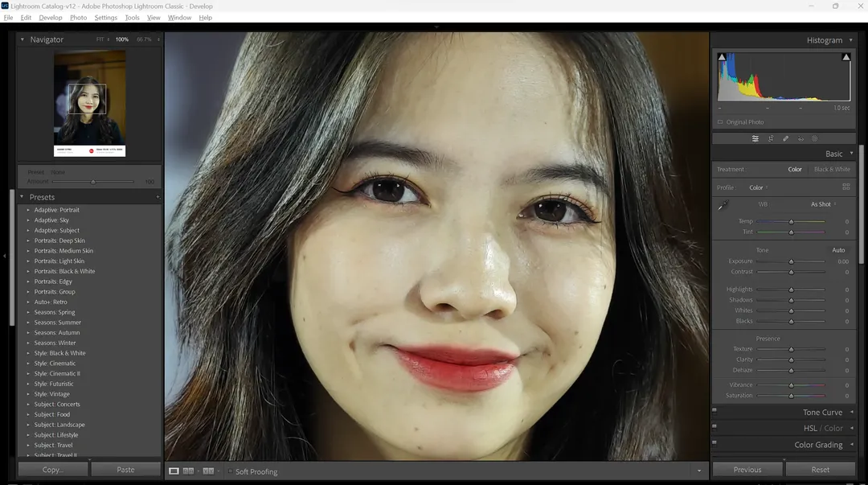
Task: Expand the Color Grading panel
Action: click(x=851, y=445)
